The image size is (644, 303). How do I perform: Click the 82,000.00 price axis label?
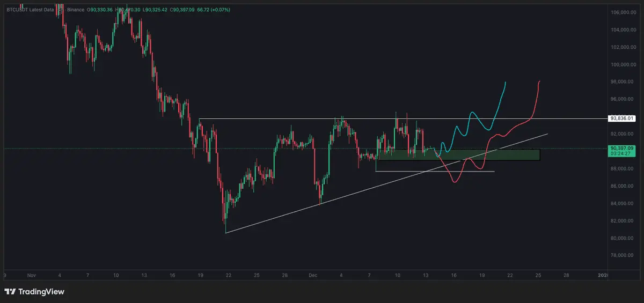tap(623, 221)
